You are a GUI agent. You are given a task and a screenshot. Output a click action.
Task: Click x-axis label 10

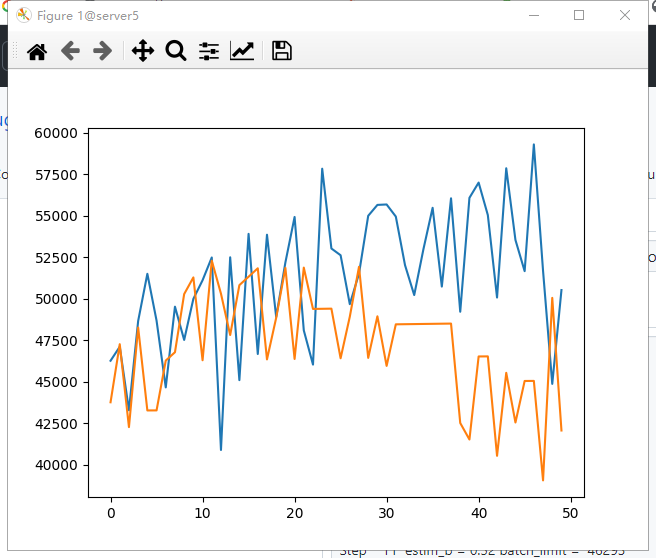pos(202,513)
